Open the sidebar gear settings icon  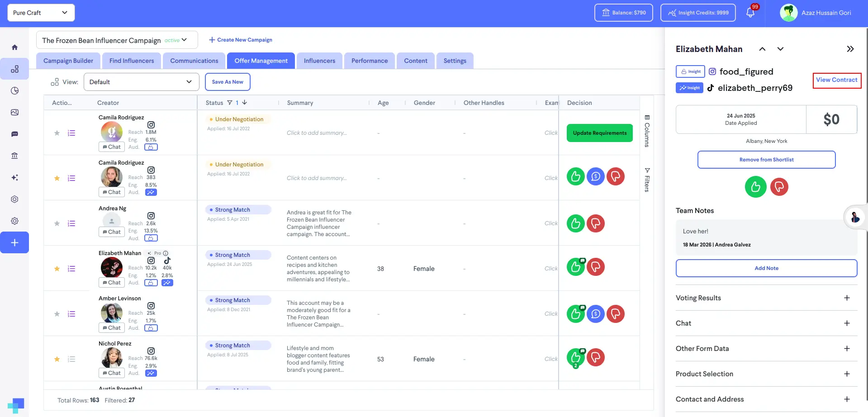coord(14,221)
